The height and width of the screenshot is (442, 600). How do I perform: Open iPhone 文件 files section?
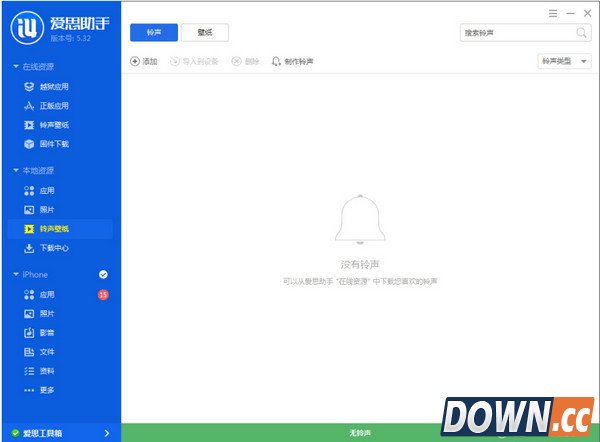point(46,351)
